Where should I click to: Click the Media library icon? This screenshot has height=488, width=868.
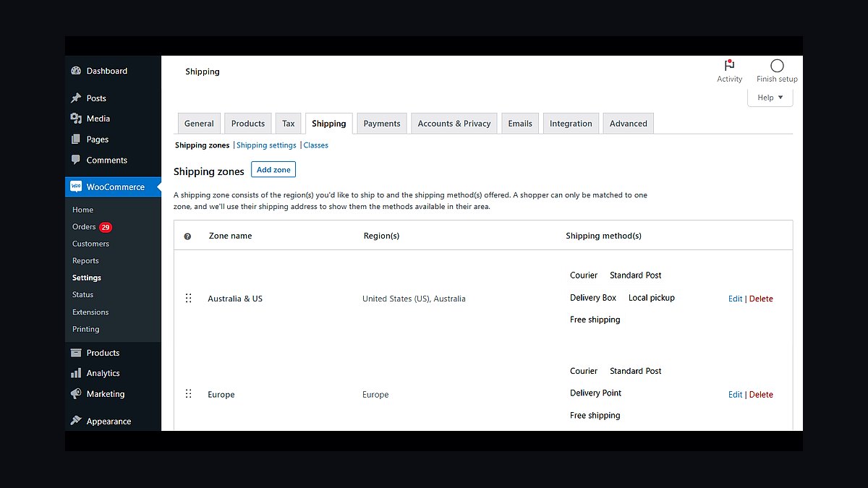[76, 119]
